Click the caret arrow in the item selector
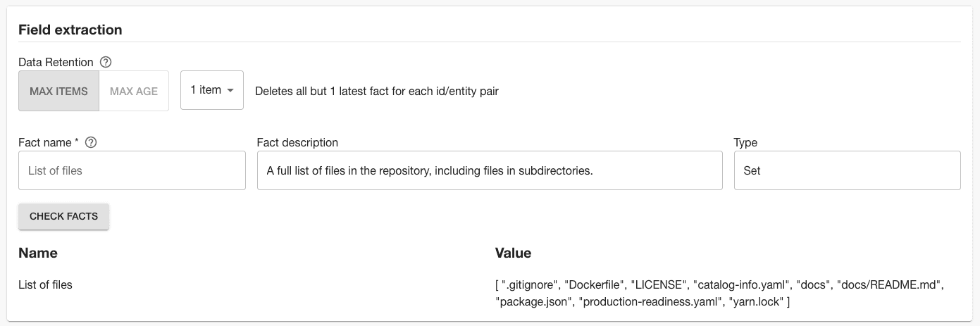The image size is (980, 326). point(230,91)
